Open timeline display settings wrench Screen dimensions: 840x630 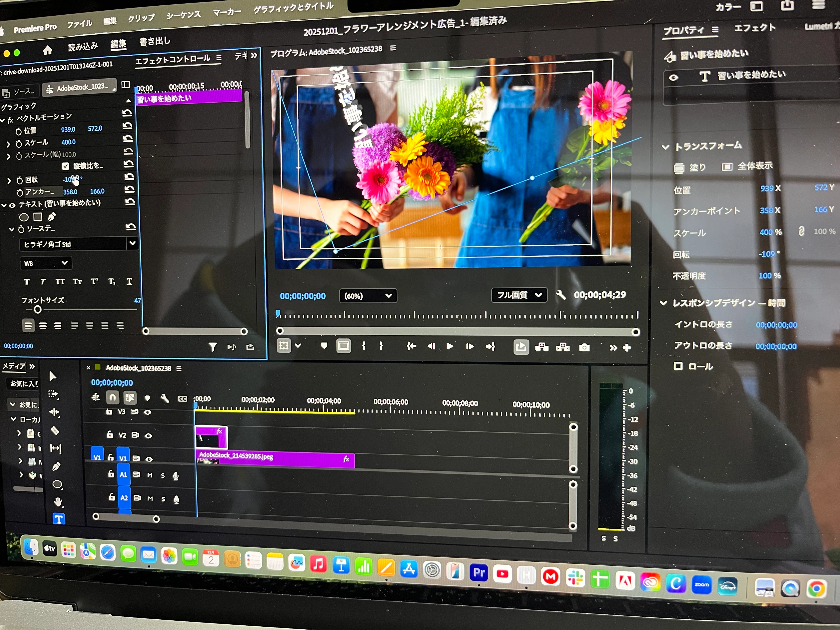coord(165,398)
